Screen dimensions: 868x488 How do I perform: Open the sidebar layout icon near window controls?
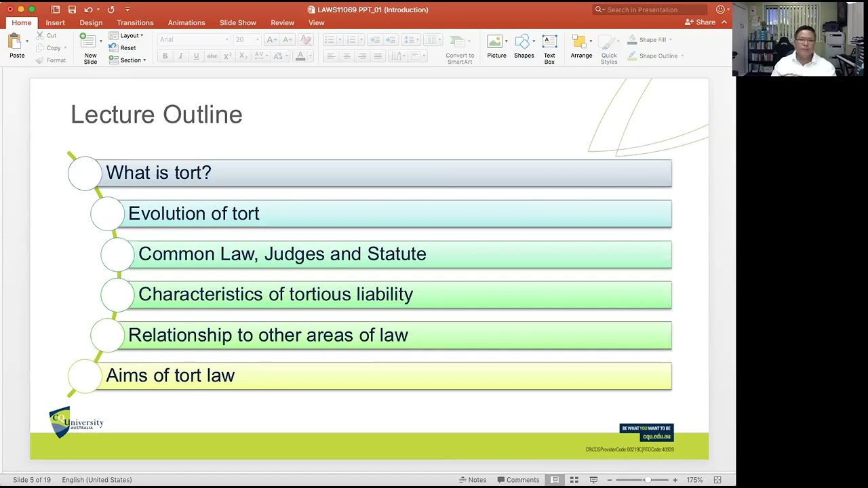click(56, 9)
